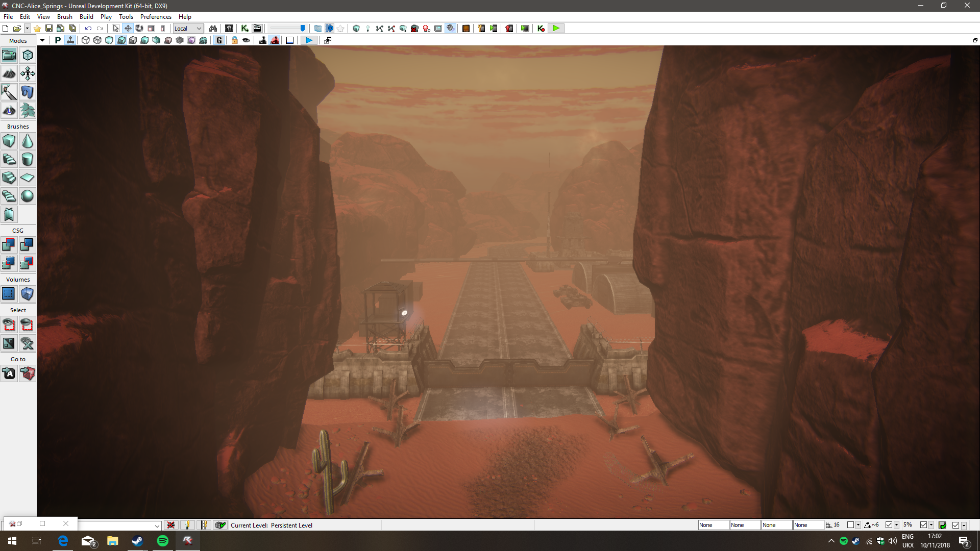
Task: Open recent files dropdown arrow
Action: pyautogui.click(x=27, y=29)
